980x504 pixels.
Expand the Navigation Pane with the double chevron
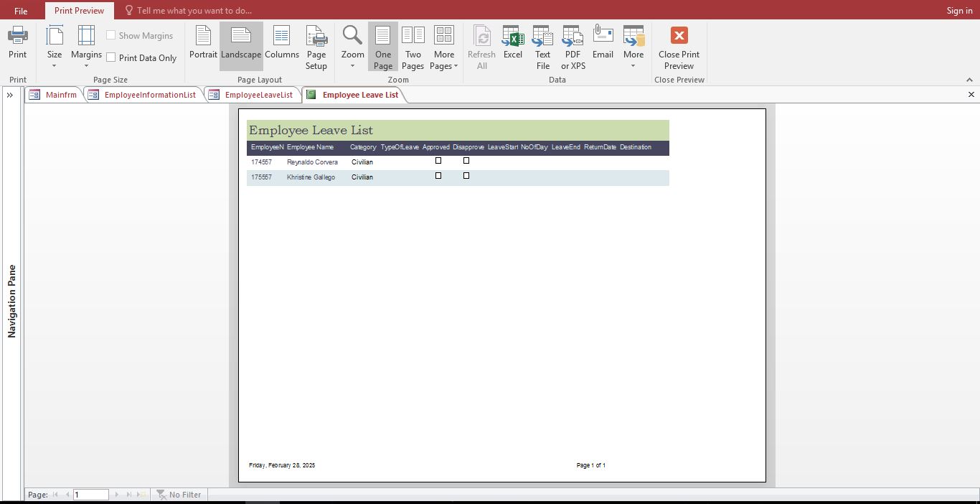[x=10, y=95]
